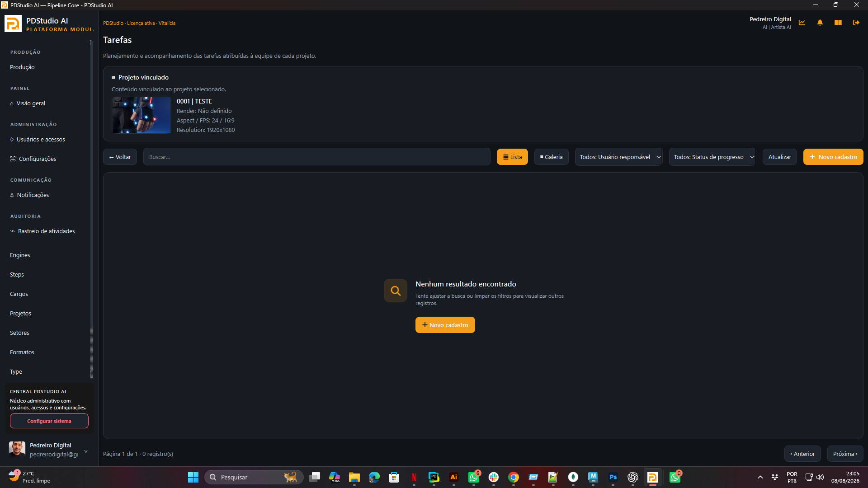868x488 pixels.
Task: Go to the Anterior page
Action: pos(802,454)
